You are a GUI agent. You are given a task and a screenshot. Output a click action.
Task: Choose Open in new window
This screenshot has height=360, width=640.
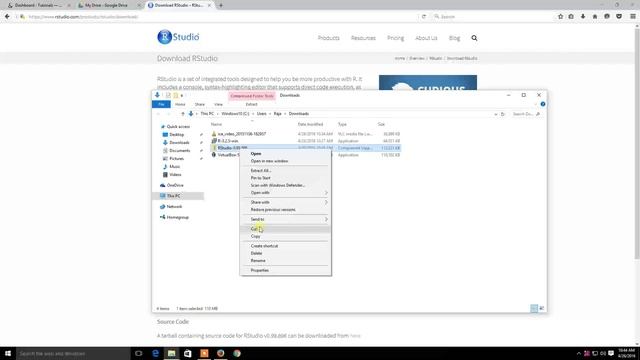click(x=285, y=161)
